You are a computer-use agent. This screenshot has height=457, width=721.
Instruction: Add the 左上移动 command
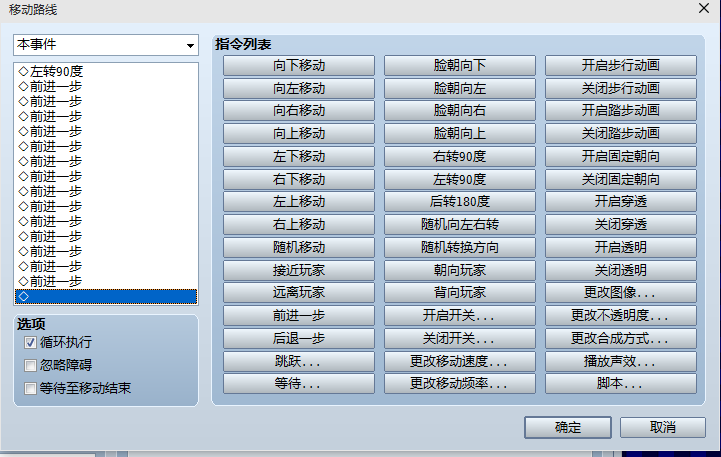(299, 201)
